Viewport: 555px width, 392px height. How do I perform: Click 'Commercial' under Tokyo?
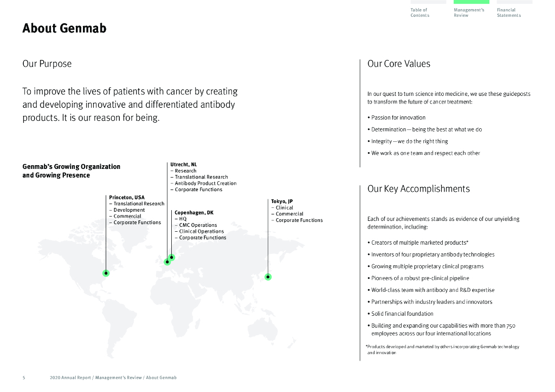[x=287, y=214]
